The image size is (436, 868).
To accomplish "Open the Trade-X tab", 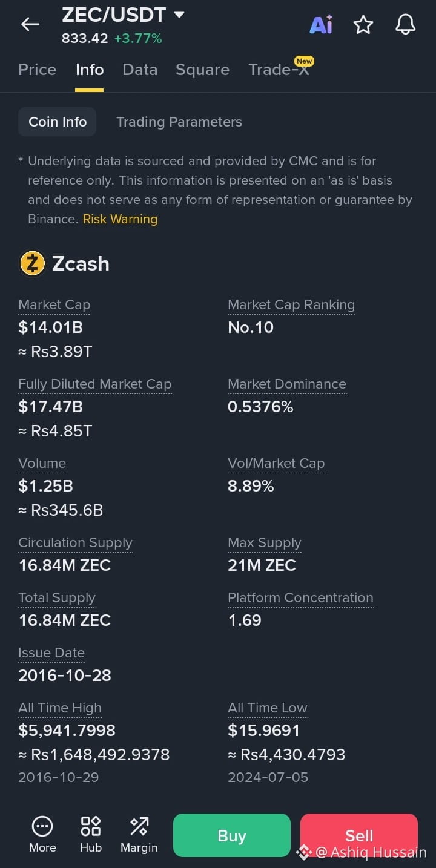I will (279, 70).
